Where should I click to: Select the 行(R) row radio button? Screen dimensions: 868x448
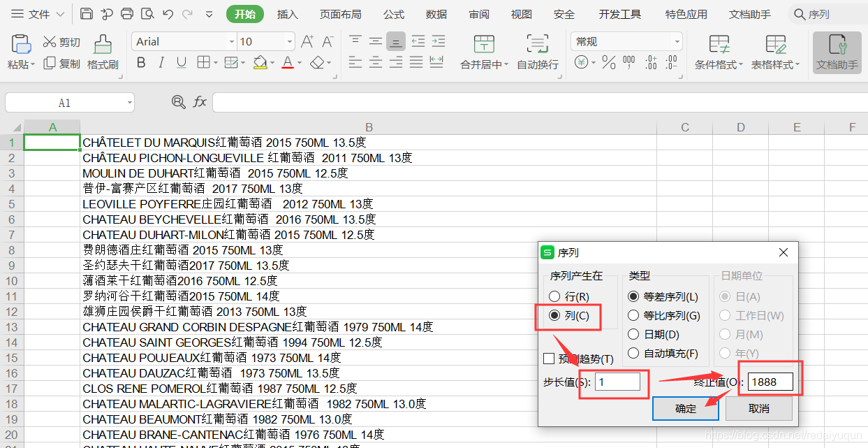point(554,297)
